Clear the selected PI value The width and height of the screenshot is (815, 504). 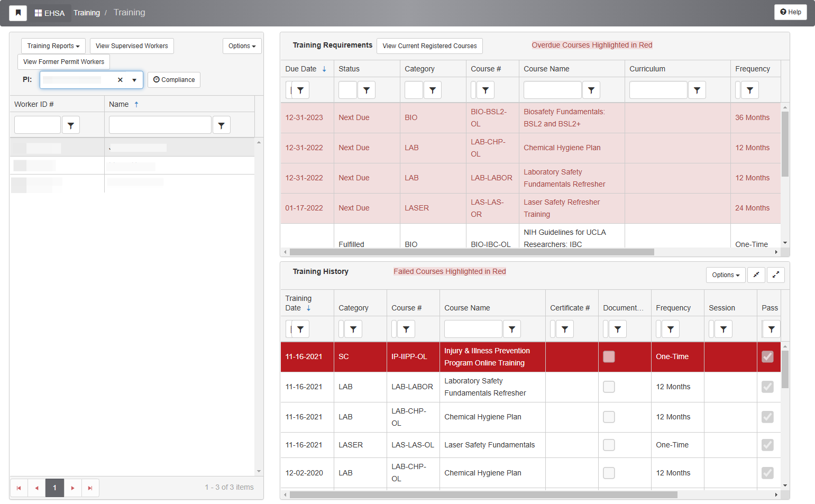click(120, 80)
